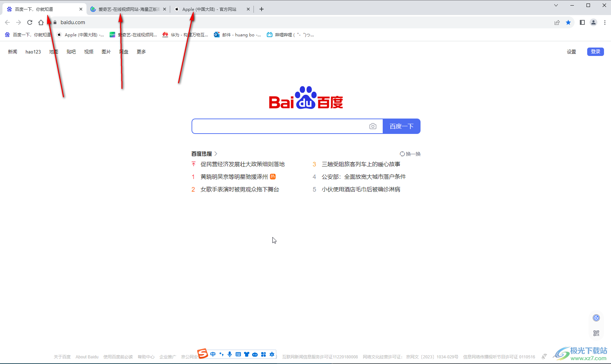Open hot search 黄晓明吴京等明星驰援涿州
The image size is (611, 364).
pos(234,177)
